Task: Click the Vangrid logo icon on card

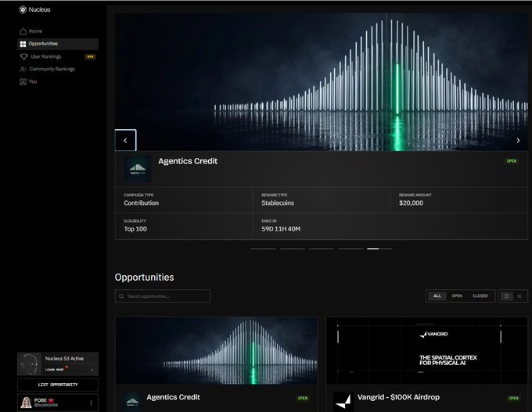Action: pyautogui.click(x=343, y=402)
